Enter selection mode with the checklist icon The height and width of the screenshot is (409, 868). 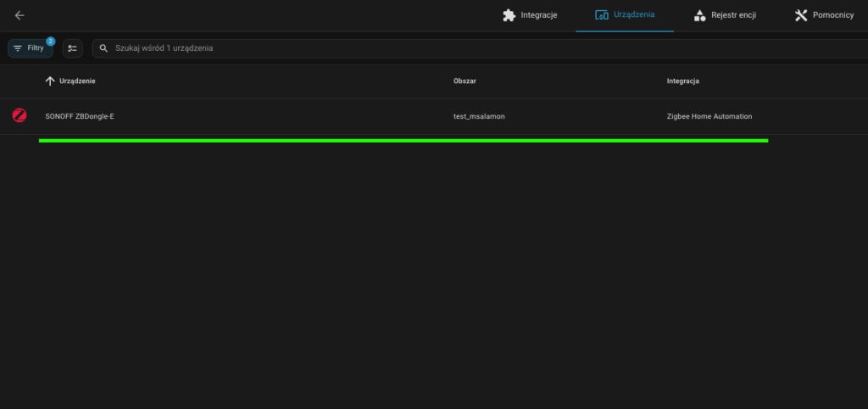click(72, 48)
